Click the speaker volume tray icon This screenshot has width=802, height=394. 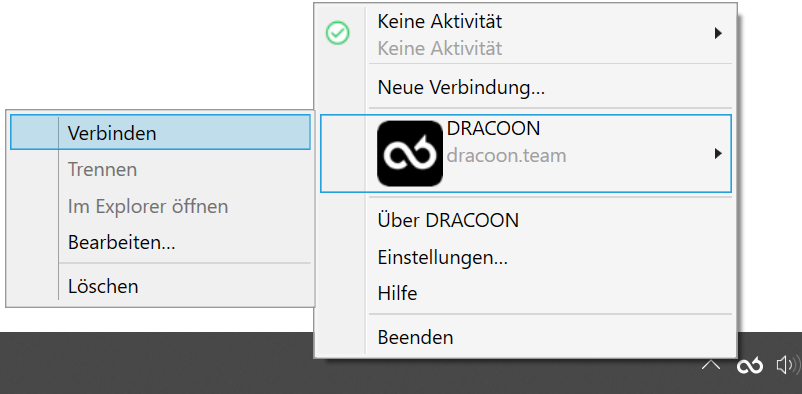click(x=788, y=365)
